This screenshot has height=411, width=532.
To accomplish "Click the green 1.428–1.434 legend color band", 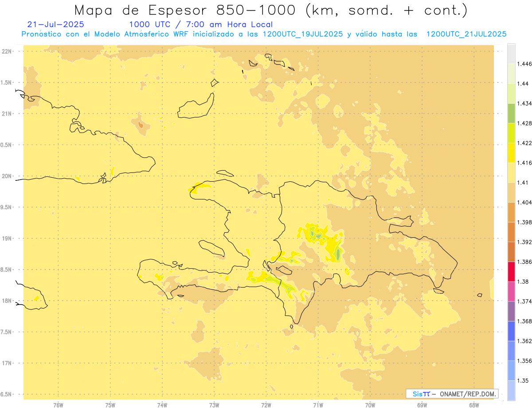I will click(x=511, y=114).
